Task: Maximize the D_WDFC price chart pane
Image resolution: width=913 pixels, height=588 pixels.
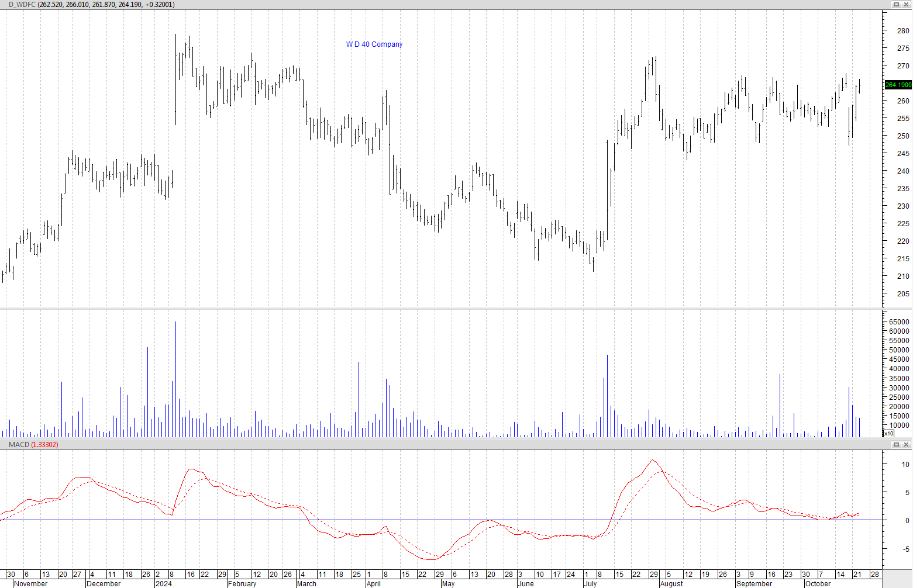Action: [x=896, y=4]
